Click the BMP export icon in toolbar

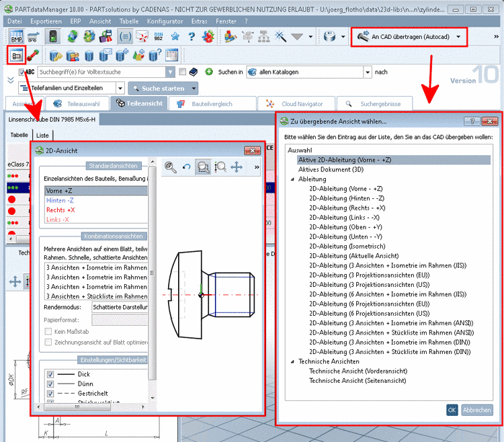pos(16,36)
